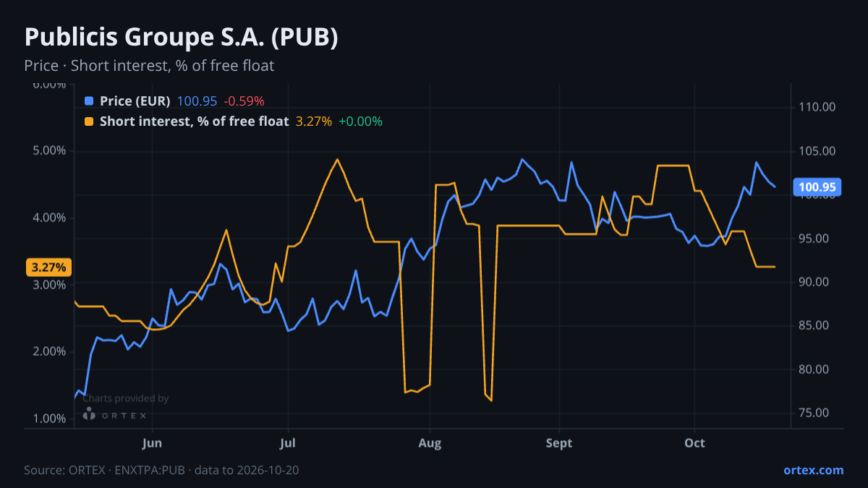Click the Sept label on the time axis
This screenshot has width=868, height=488.
click(559, 442)
